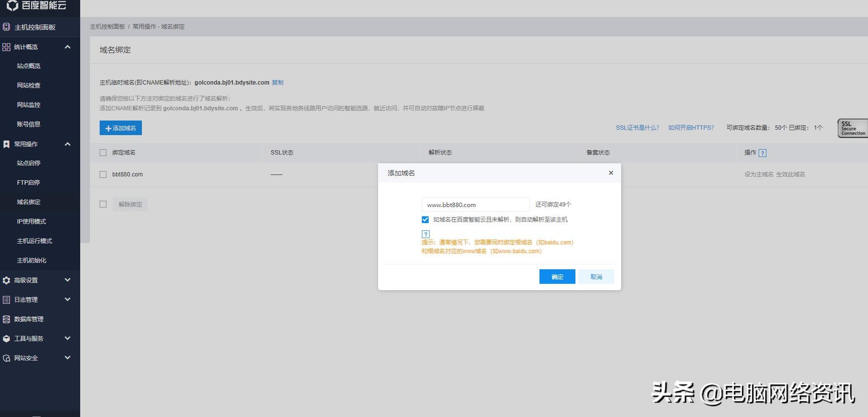This screenshot has width=868, height=417.
Task: Click the help icon beside 操作 column
Action: [x=763, y=153]
